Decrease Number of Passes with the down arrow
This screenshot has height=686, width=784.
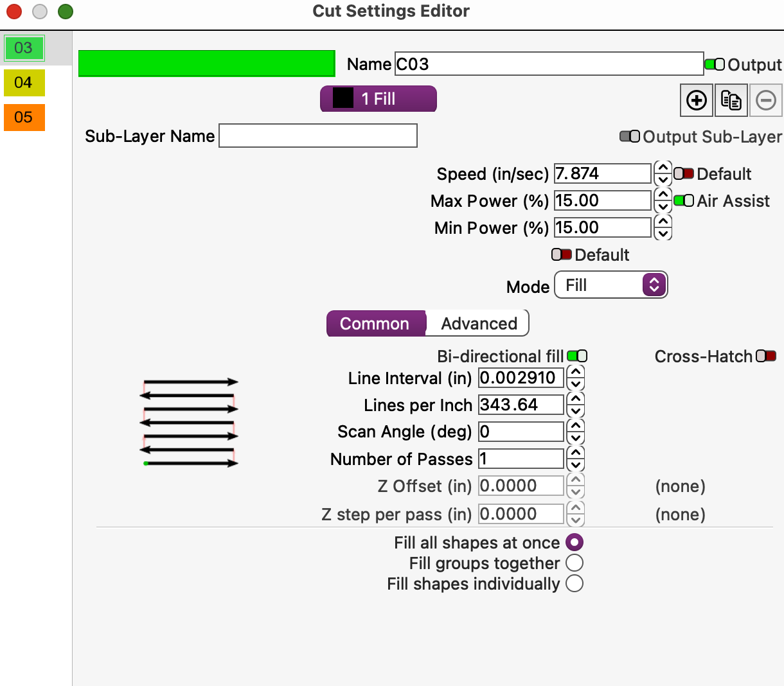click(576, 465)
